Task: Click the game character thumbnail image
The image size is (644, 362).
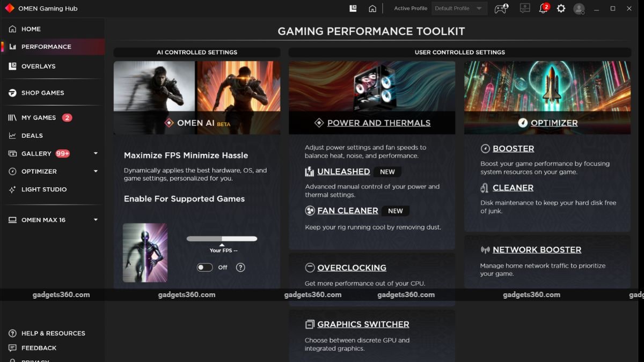Action: [145, 253]
